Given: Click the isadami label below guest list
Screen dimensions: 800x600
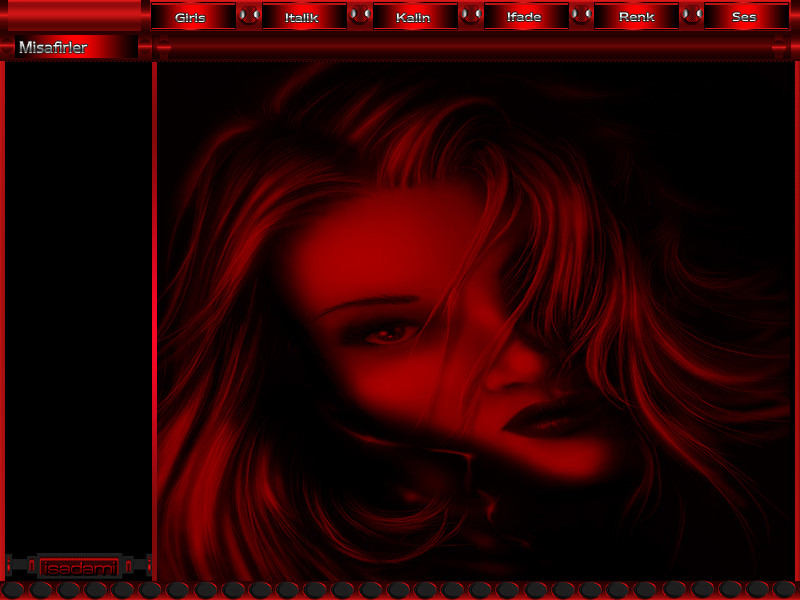Looking at the screenshot, I should pos(79,567).
